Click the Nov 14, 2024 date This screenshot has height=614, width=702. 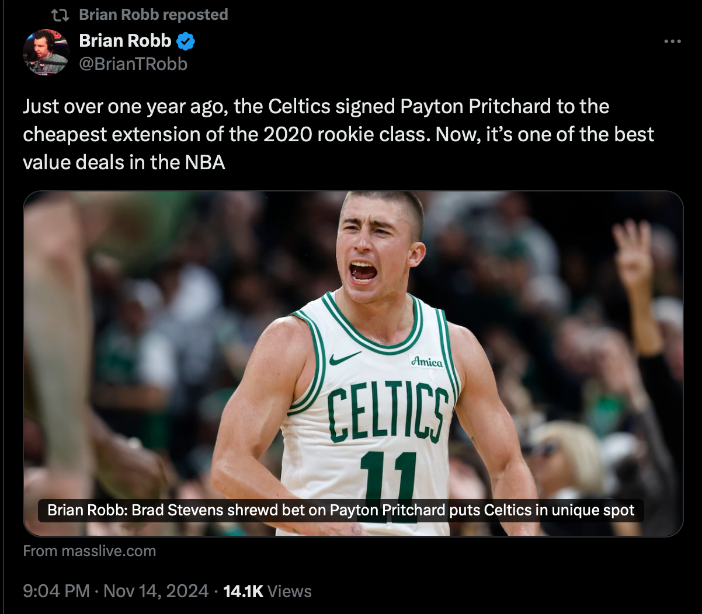[155, 591]
